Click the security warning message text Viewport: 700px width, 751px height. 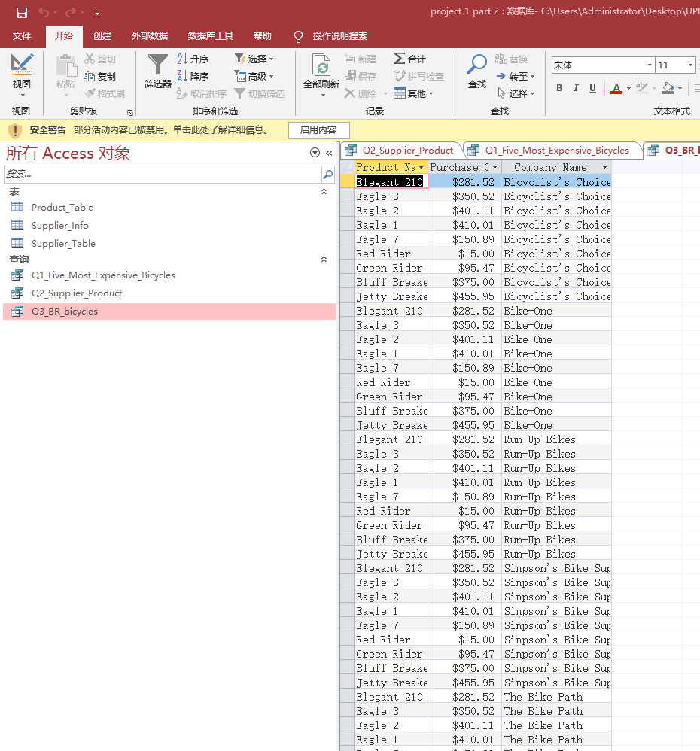tap(171, 130)
